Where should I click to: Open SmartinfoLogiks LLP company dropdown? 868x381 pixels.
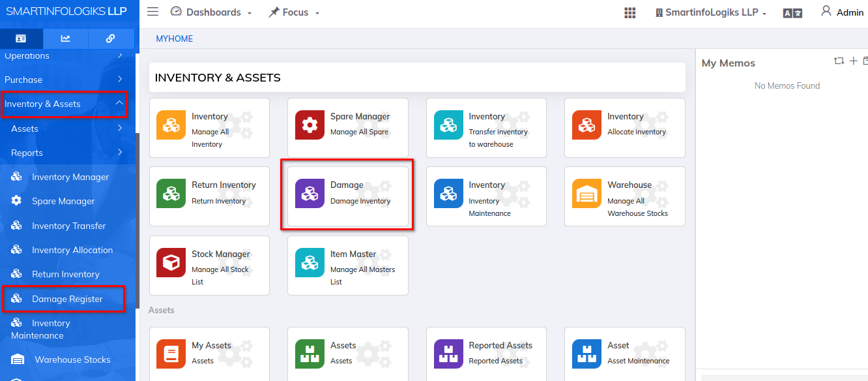point(710,12)
